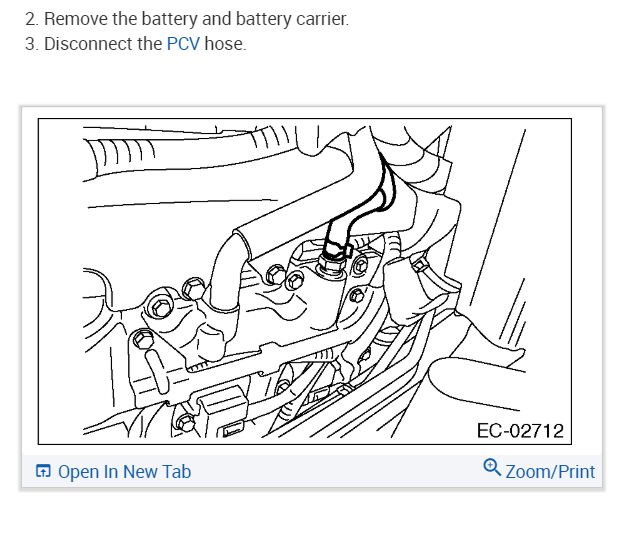Click the gray footer bar below diagram
The image size is (621, 536).
[312, 471]
